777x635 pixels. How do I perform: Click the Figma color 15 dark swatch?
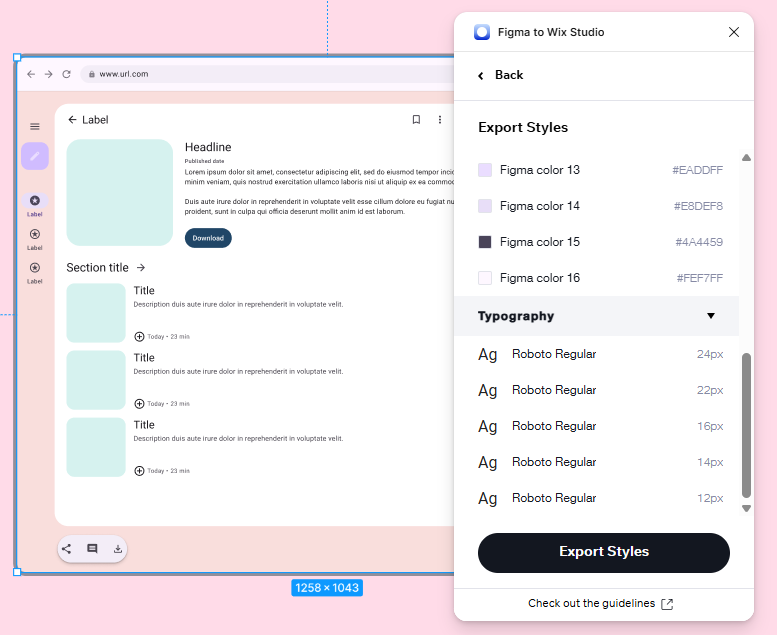click(x=485, y=242)
